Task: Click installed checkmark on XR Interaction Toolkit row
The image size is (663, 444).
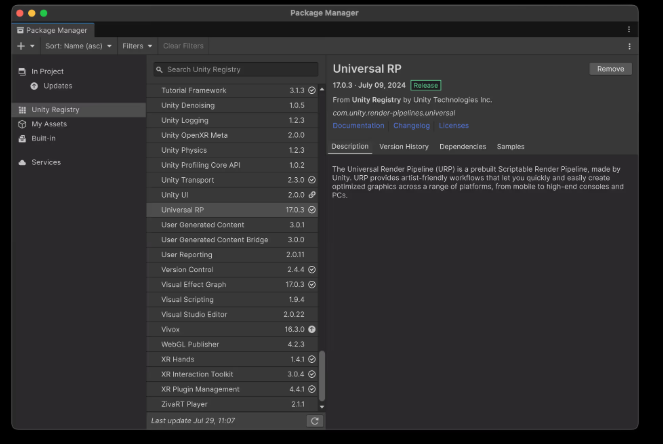Action: pos(312,374)
